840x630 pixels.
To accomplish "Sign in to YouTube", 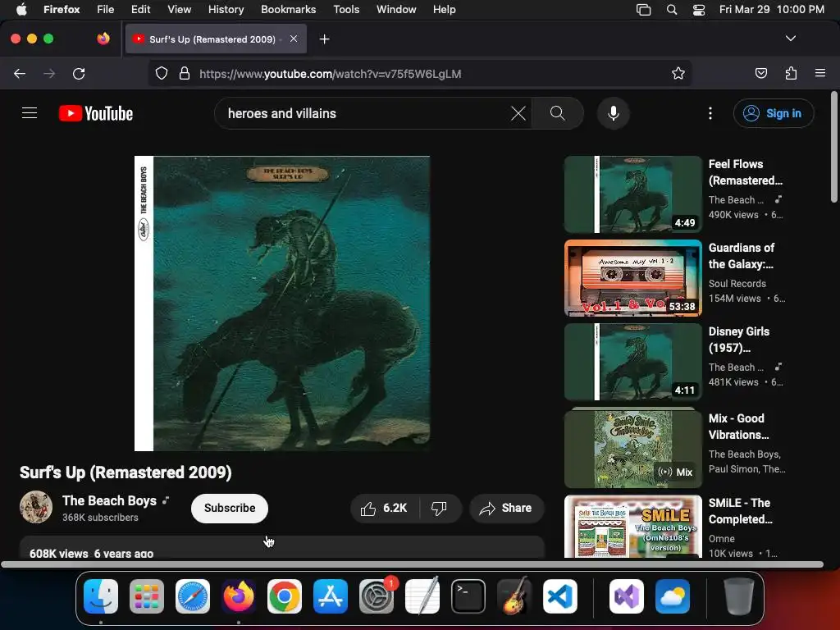I will [x=774, y=113].
